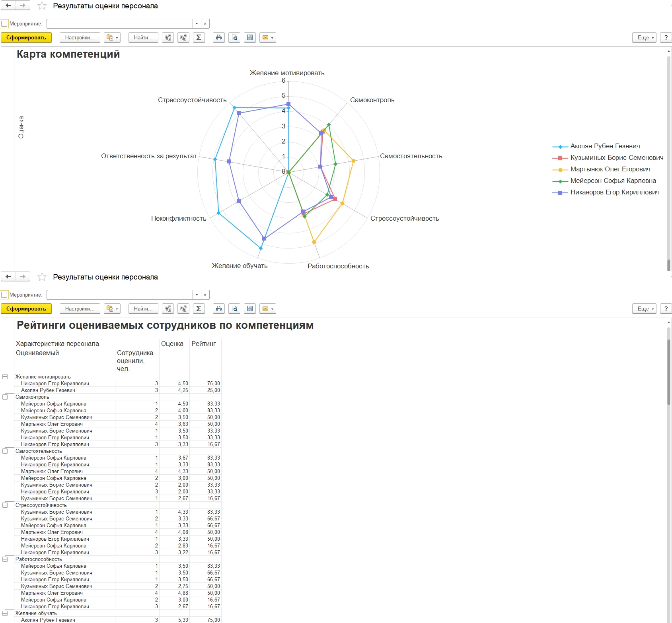This screenshot has width=672, height=623.
Task: Expand all groups in the Рейтинги report
Action: (x=183, y=309)
